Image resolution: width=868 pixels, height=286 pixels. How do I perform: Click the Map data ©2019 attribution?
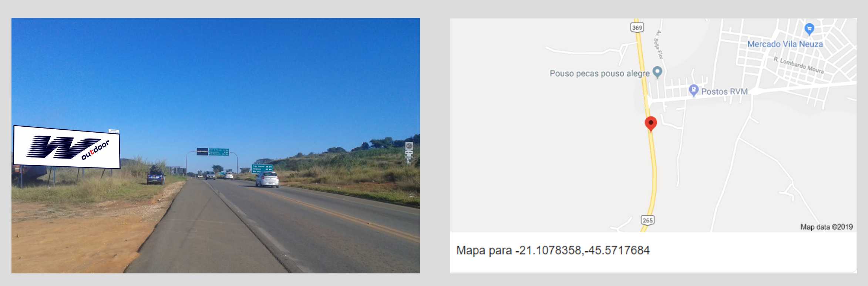click(827, 227)
